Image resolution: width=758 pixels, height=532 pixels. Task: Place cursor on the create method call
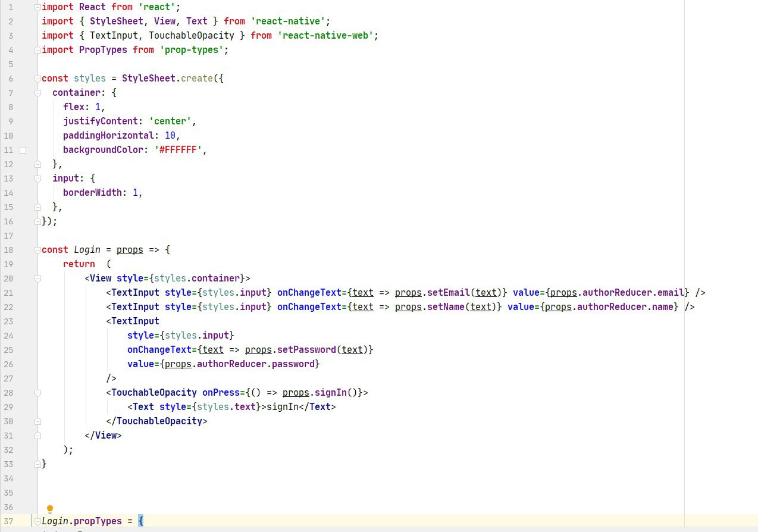(197, 79)
